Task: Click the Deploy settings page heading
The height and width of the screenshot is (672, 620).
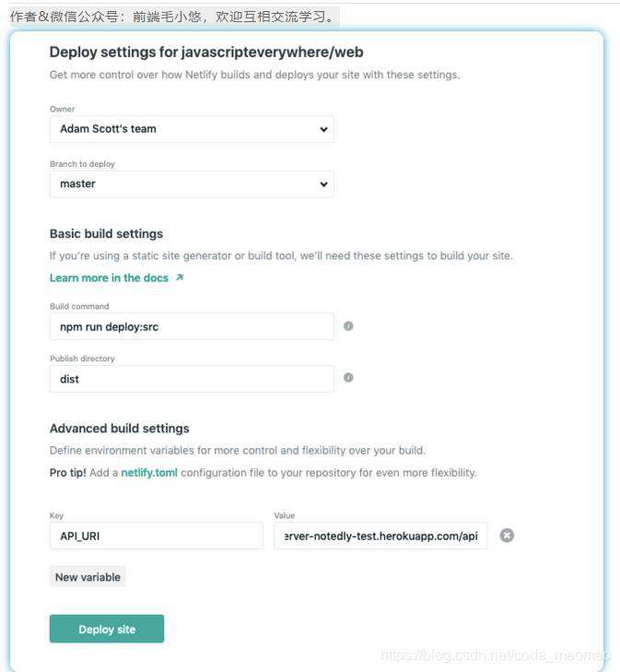Action: click(206, 53)
